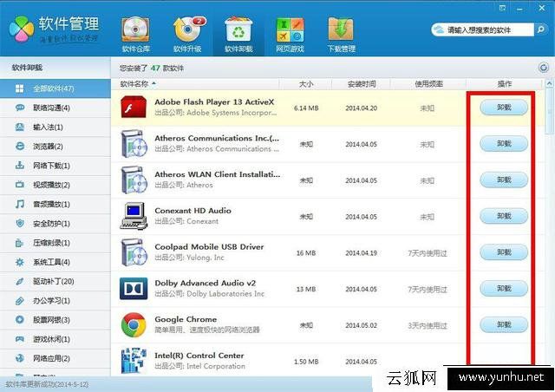Uninstall Atheros Communications Inc. entry
Screen dimensions: 555x392
tap(504, 143)
